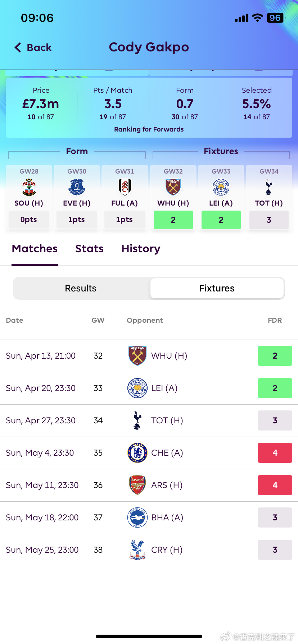Switch to the Results segment
This screenshot has height=644, width=298.
[x=81, y=288]
